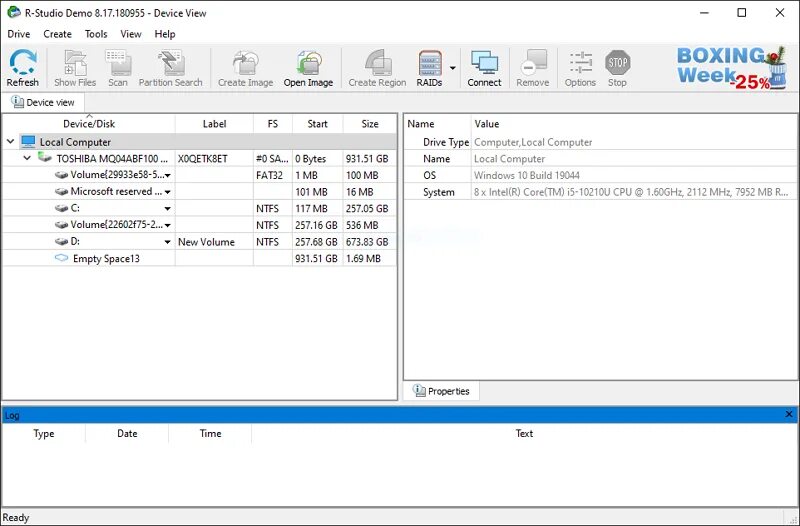Click the Label column header
This screenshot has width=800, height=526.
click(214, 123)
